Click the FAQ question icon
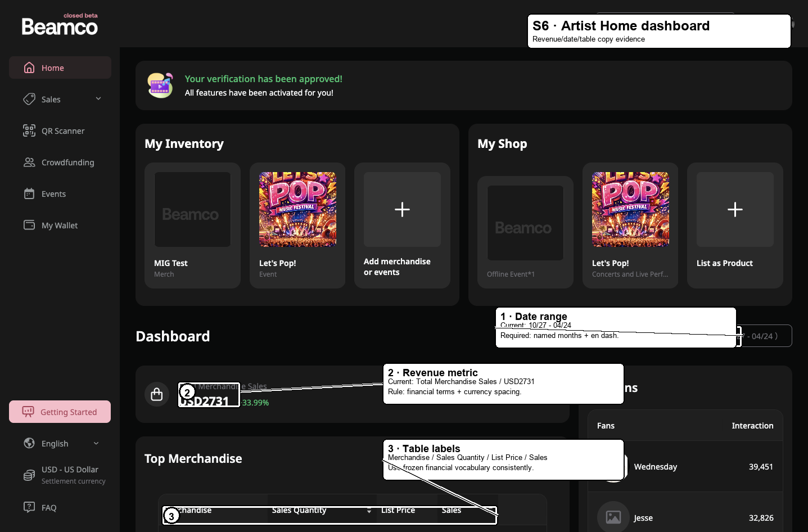Image resolution: width=808 pixels, height=532 pixels. 29,507
